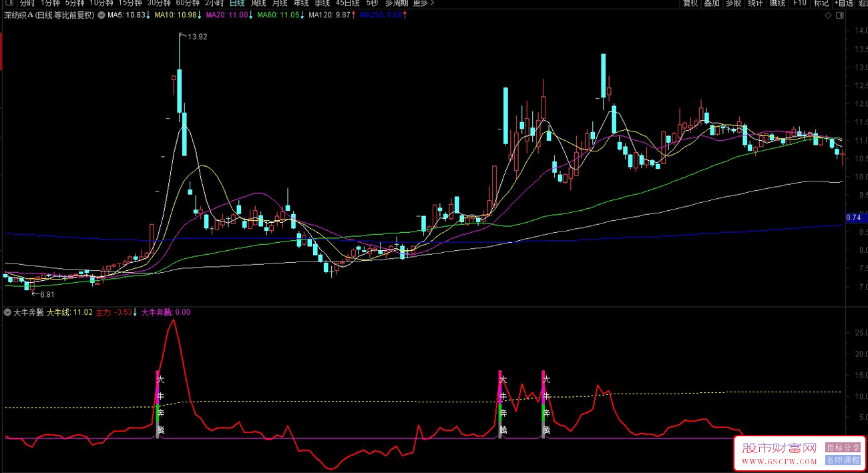Click the second 大牛奔腾 signal marker
The height and width of the screenshot is (473, 868).
coord(503,404)
